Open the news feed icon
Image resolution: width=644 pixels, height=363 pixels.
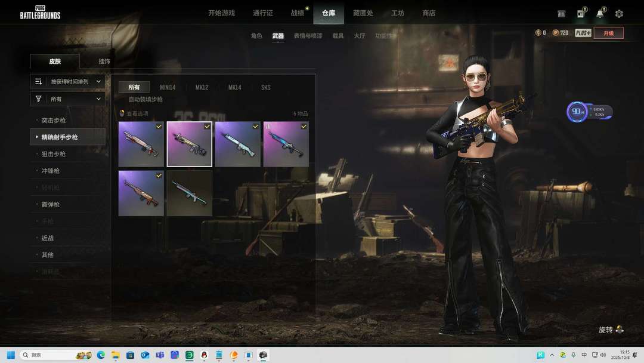point(580,14)
